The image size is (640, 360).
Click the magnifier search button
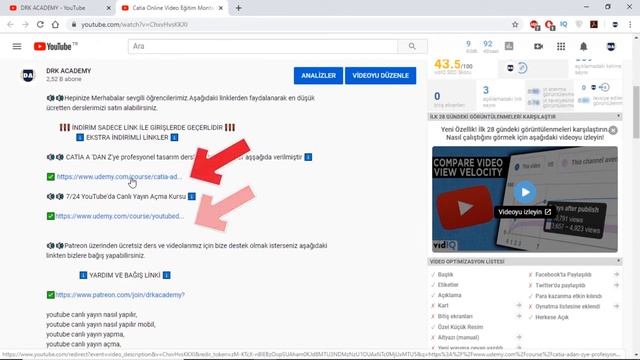tap(412, 47)
